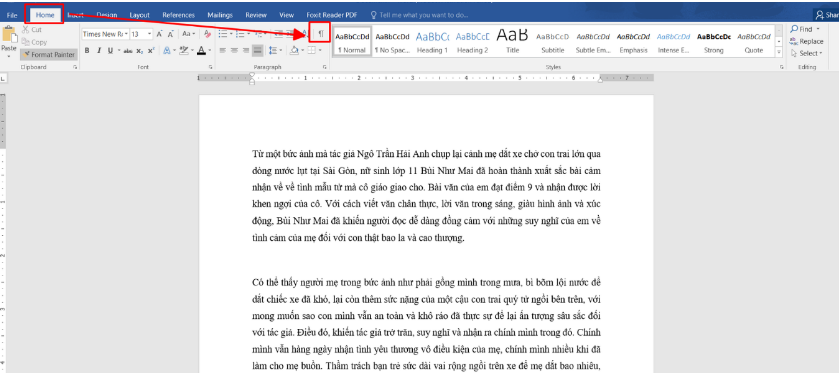The width and height of the screenshot is (840, 373).
Task: Apply paragraph shading with the paint bucket
Action: 293,50
